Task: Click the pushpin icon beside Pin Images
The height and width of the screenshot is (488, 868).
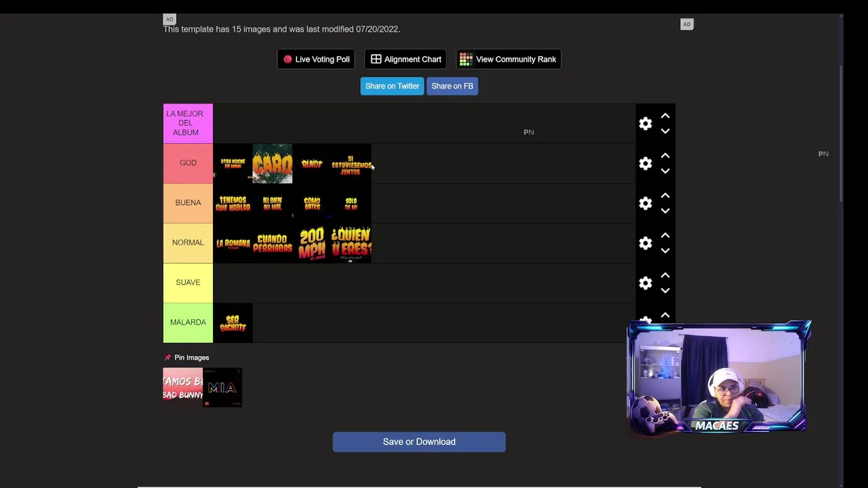Action: [x=167, y=357]
